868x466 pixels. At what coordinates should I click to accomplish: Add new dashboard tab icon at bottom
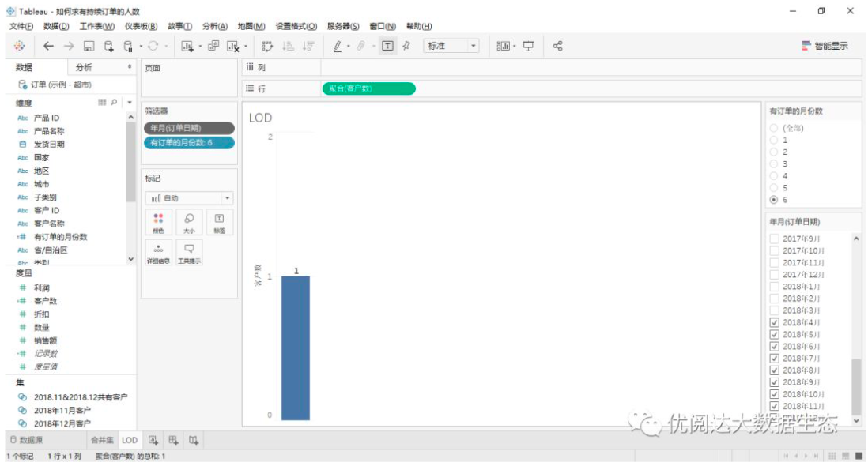tap(173, 440)
